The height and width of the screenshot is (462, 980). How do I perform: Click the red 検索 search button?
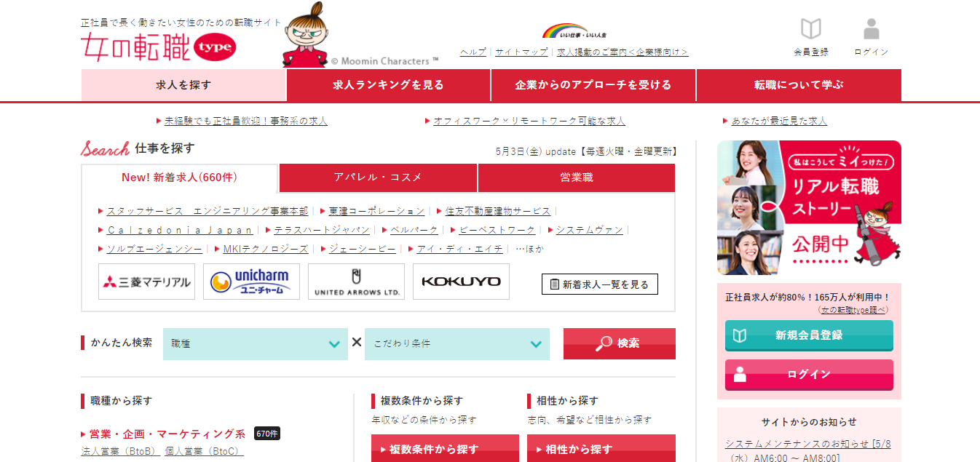pos(620,343)
